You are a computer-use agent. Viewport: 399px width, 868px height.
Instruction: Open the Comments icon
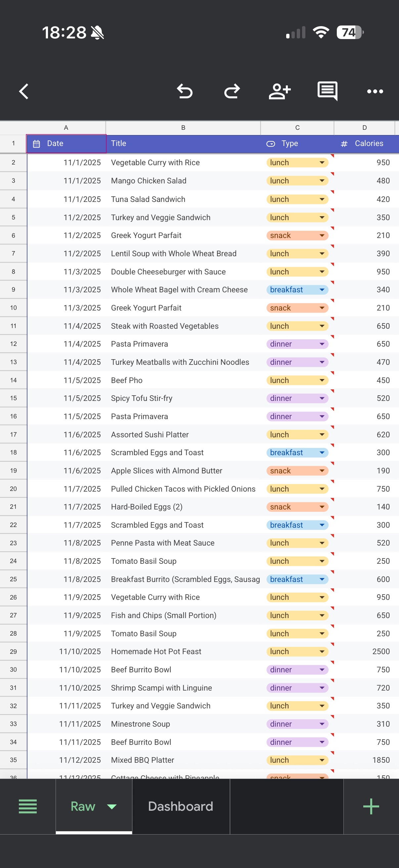point(327,91)
